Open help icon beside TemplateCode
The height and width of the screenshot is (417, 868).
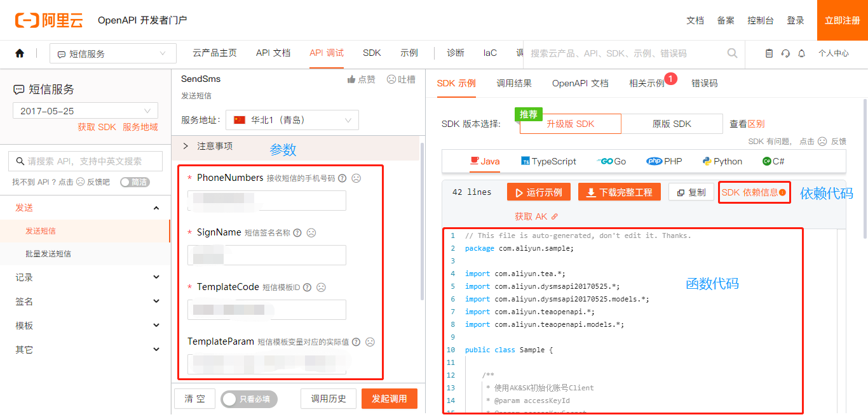tap(308, 288)
